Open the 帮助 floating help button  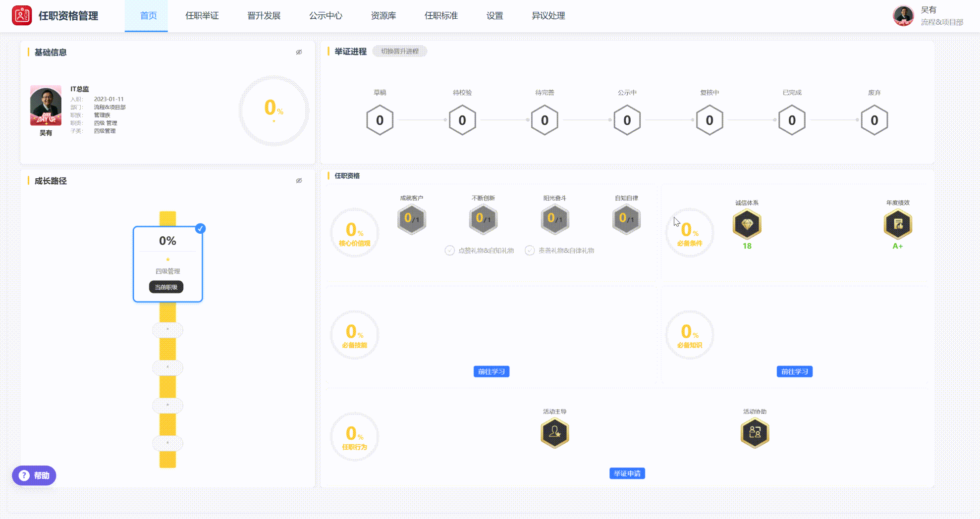(34, 475)
